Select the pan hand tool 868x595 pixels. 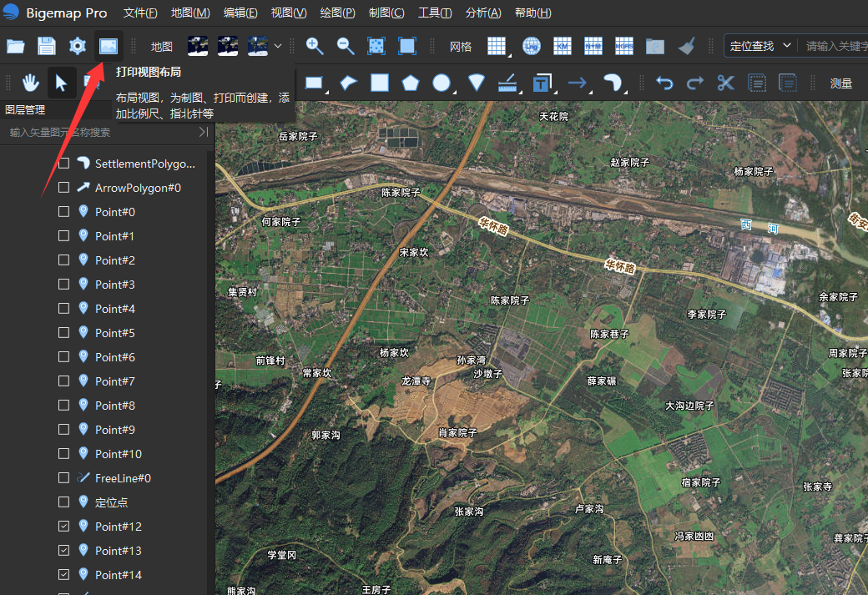(x=30, y=83)
